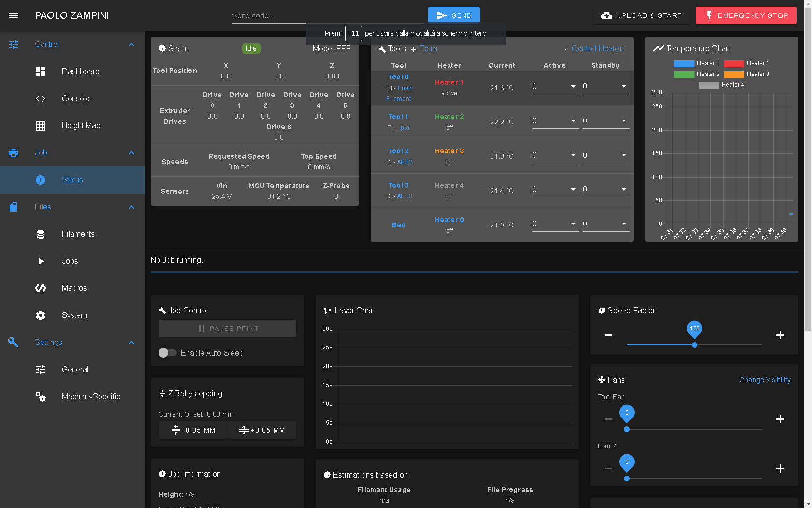Image resolution: width=812 pixels, height=508 pixels.
Task: Collapse the Settings sidebar section
Action: [x=131, y=342]
